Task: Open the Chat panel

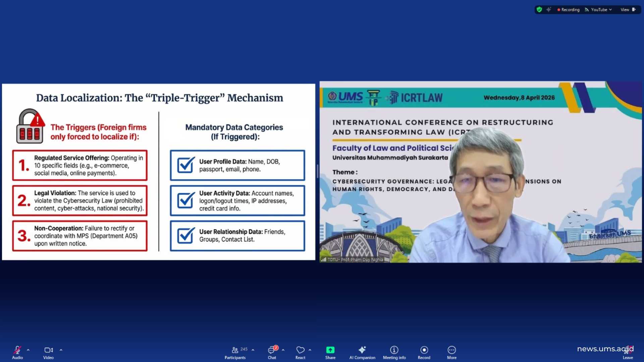Action: tap(272, 350)
